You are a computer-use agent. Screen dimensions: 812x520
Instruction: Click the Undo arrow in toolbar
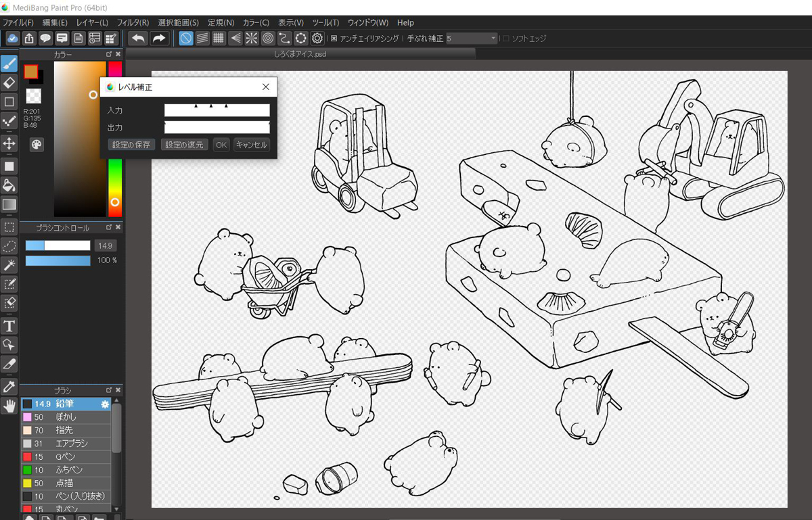tap(138, 39)
